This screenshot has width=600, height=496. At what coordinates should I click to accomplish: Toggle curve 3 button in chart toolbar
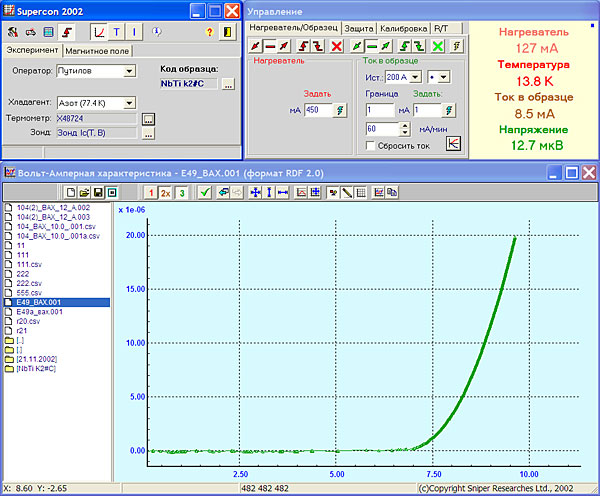pyautogui.click(x=182, y=193)
